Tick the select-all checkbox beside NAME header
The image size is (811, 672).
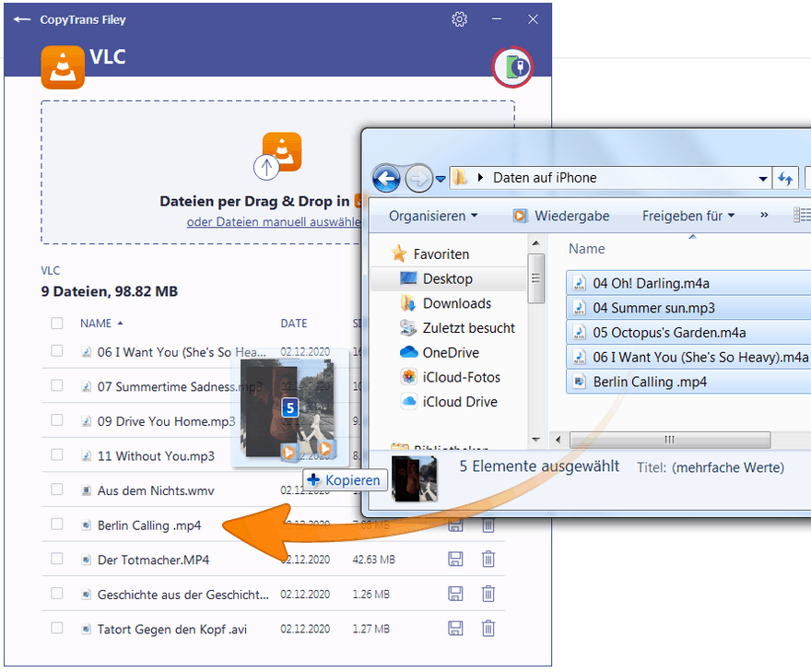click(x=57, y=324)
